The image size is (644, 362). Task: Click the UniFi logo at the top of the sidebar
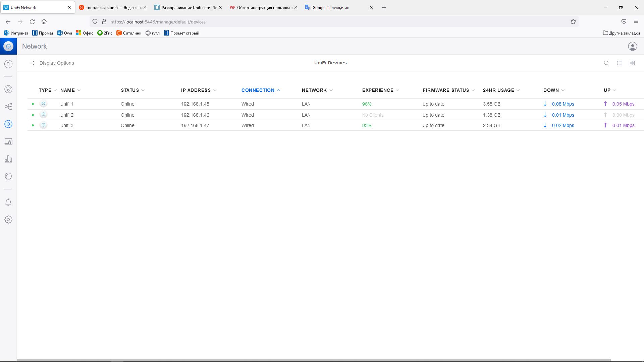[8, 46]
